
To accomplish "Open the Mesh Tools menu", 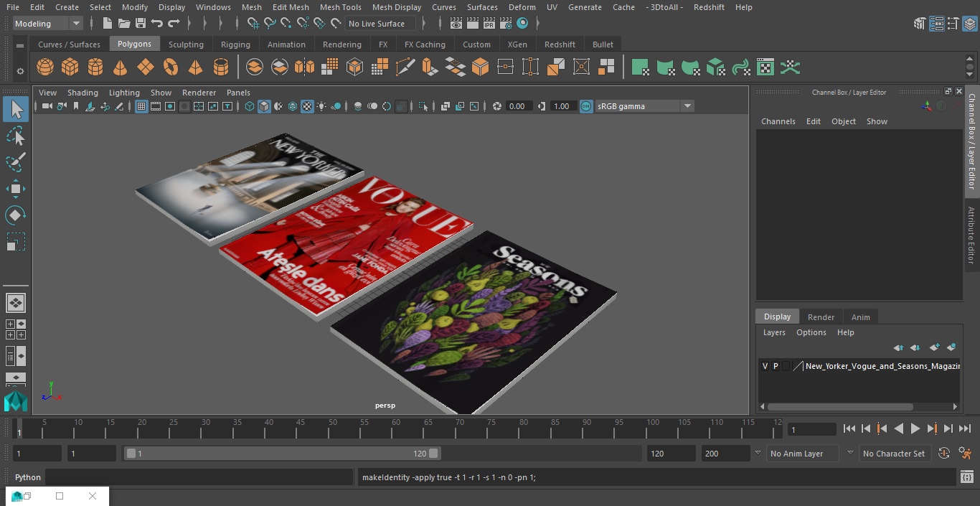I will click(340, 7).
